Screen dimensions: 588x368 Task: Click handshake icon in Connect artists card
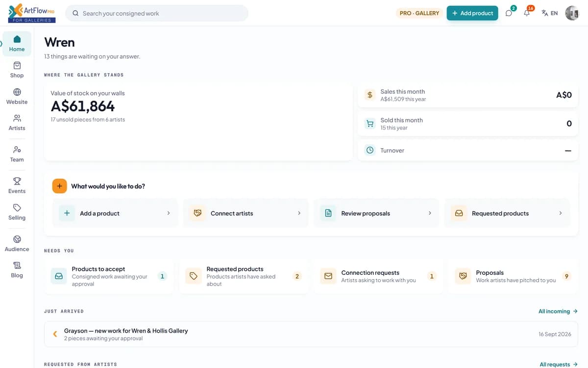(197, 213)
